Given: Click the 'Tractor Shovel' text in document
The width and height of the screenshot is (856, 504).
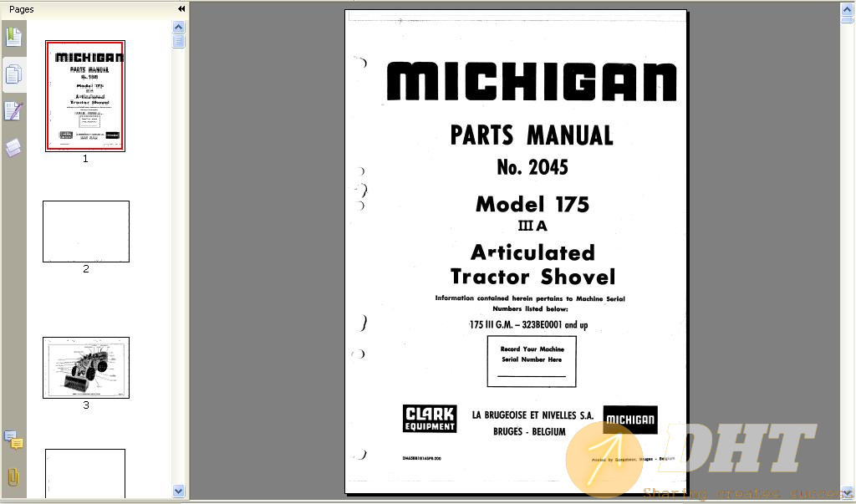Looking at the screenshot, I should [532, 277].
